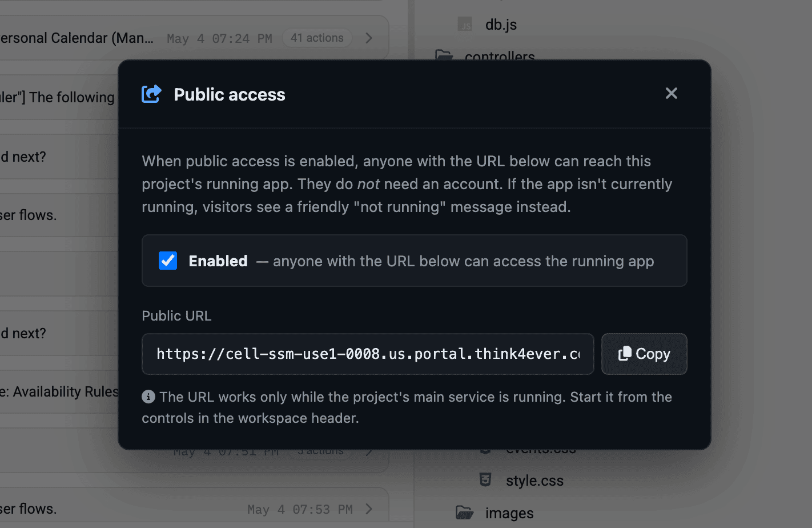812x528 pixels.
Task: Click the May 4 07:53 PM timestamp
Action: tap(300, 509)
